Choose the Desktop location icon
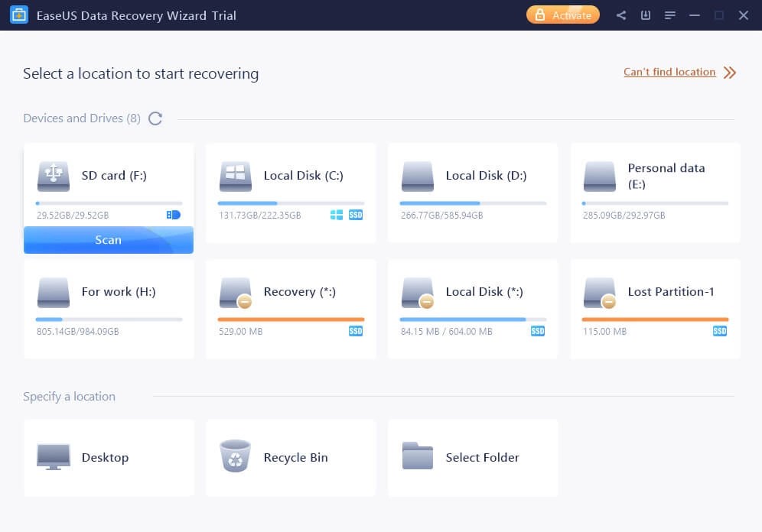 53,456
